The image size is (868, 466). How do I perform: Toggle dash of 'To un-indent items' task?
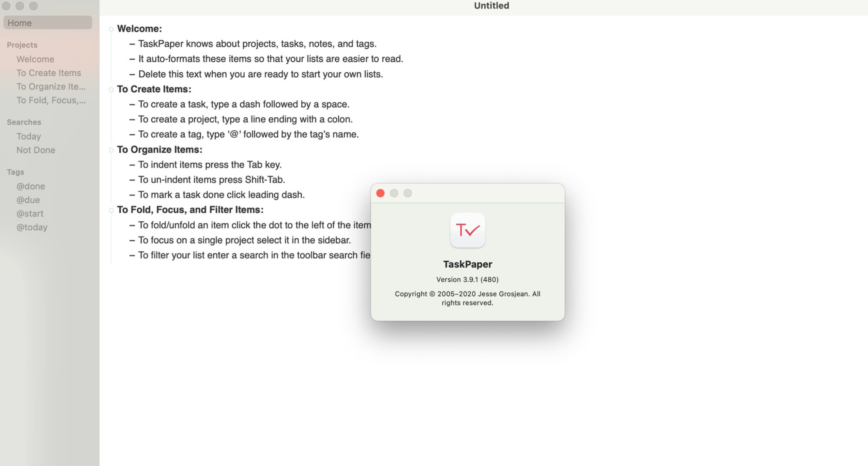132,180
